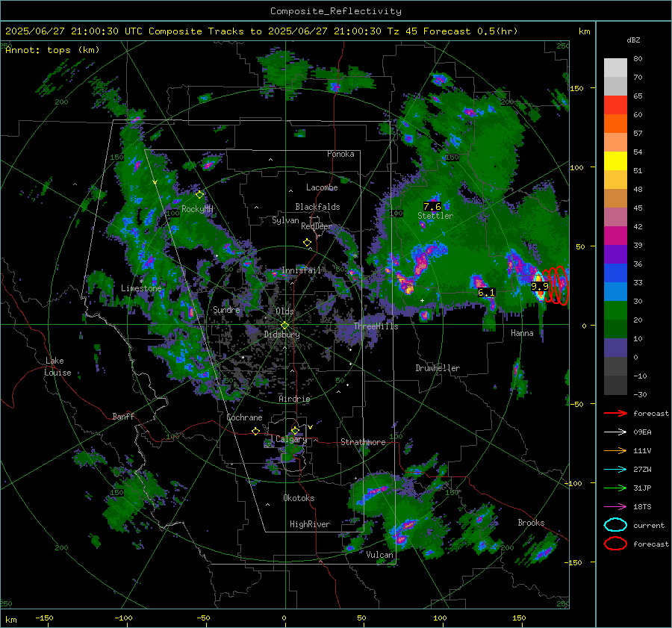Click the Sundre town label
The image size is (672, 628).
[226, 310]
